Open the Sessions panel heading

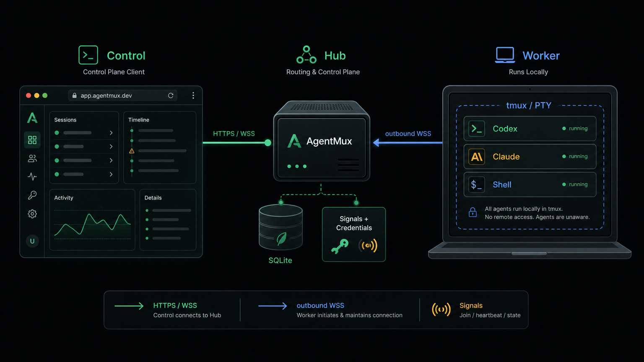click(x=65, y=120)
